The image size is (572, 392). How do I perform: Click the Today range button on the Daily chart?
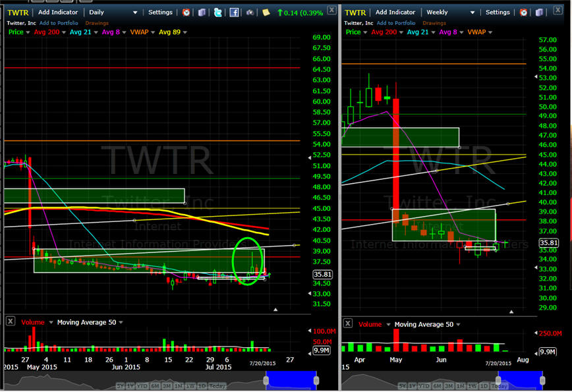point(217,386)
